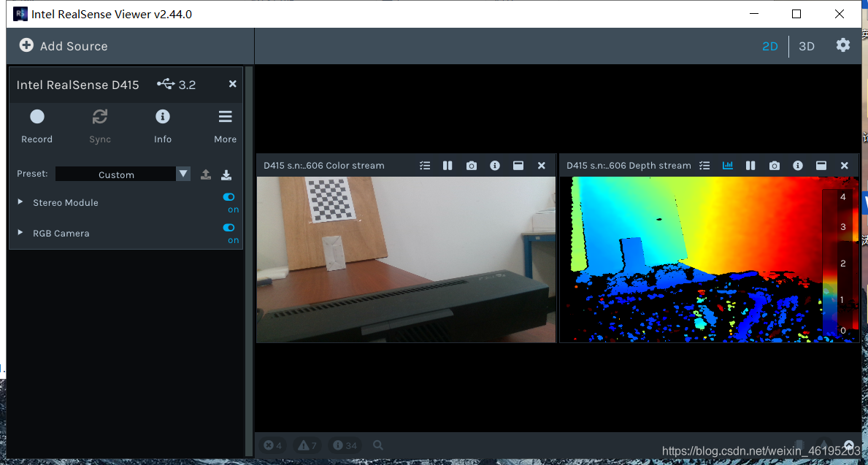Take a snapshot of the Color stream
Viewport: 868px width, 465px height.
[x=471, y=166]
